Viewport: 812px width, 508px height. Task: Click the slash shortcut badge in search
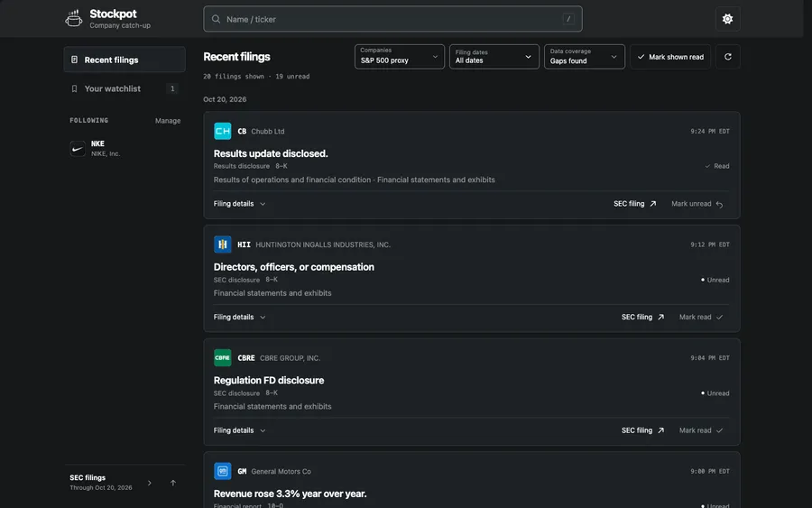(568, 19)
